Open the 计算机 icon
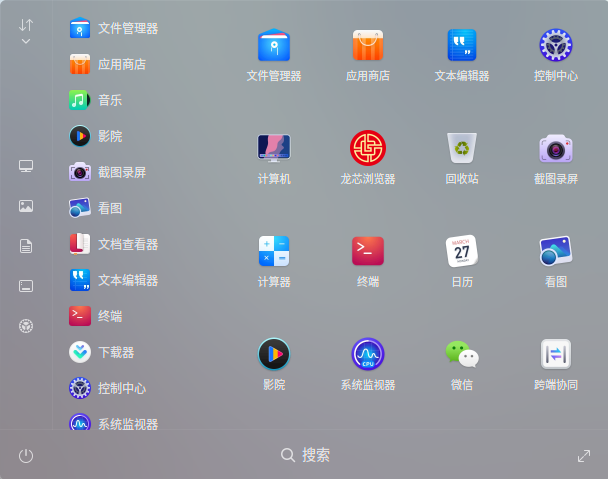 274,158
